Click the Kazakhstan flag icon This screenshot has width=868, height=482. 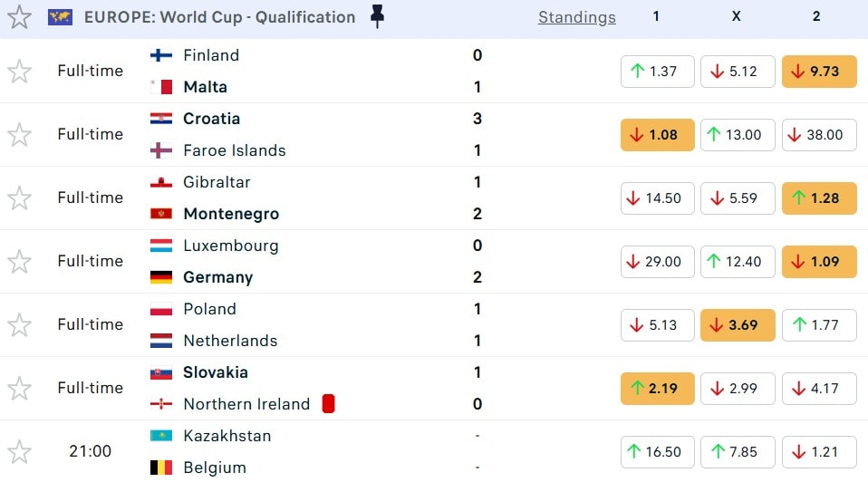coord(160,436)
